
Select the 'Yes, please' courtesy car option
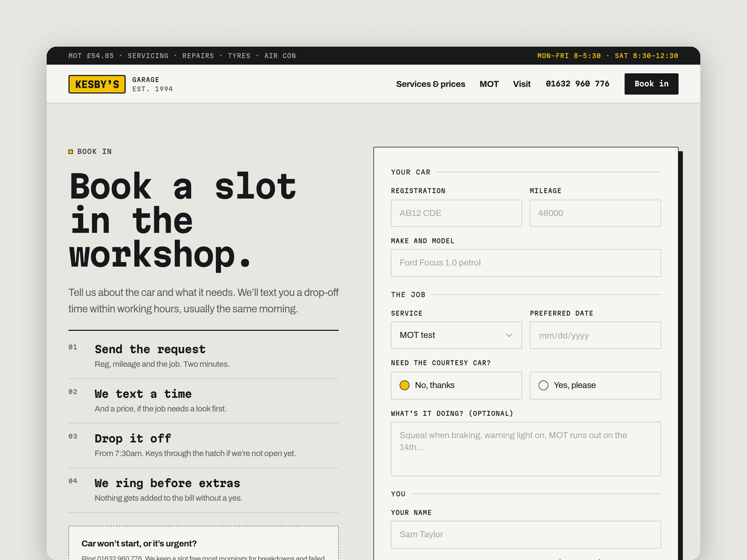point(595,385)
